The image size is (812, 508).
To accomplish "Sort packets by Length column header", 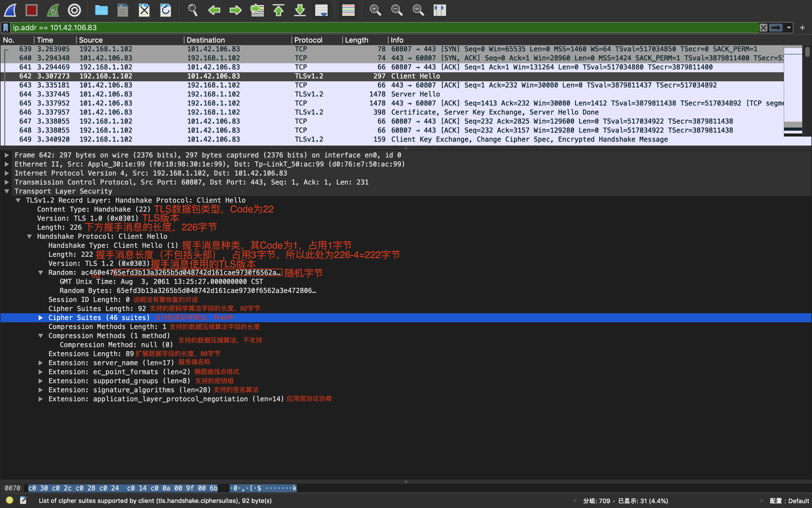I will tap(365, 40).
